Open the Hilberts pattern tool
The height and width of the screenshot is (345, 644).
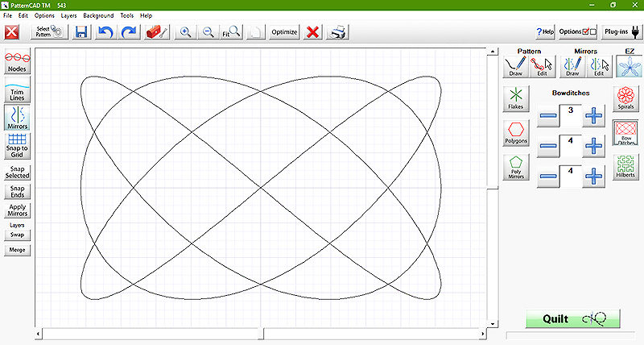(x=626, y=167)
